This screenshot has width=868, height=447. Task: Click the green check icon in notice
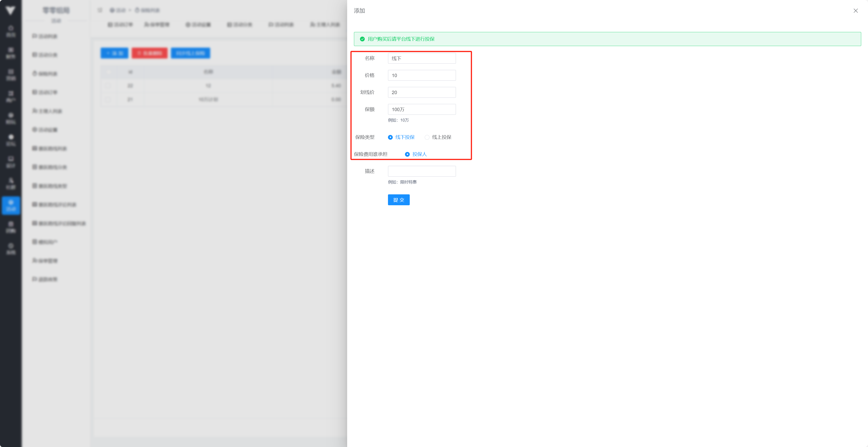click(x=362, y=39)
